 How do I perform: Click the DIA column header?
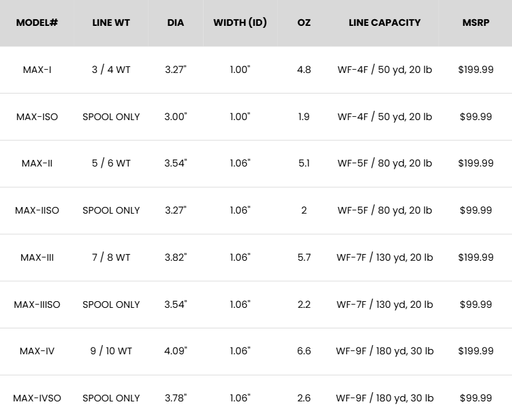click(176, 23)
